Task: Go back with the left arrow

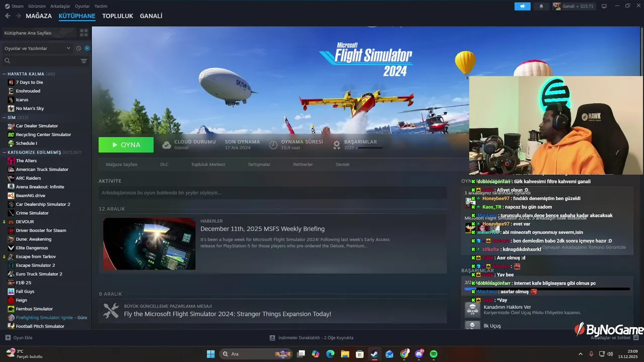Action: [x=8, y=16]
